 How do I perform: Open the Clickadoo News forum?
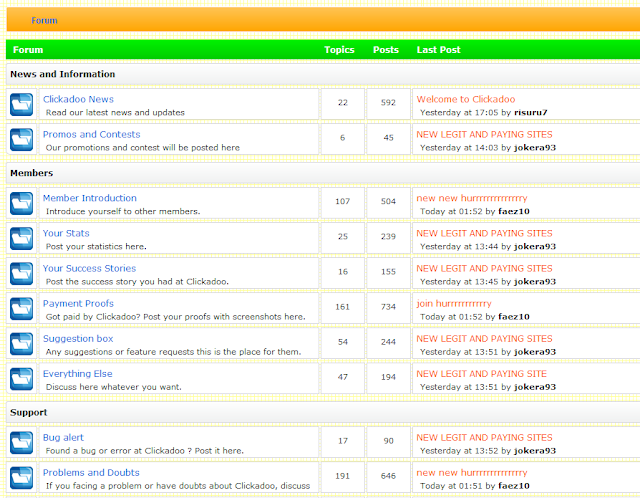(78, 99)
